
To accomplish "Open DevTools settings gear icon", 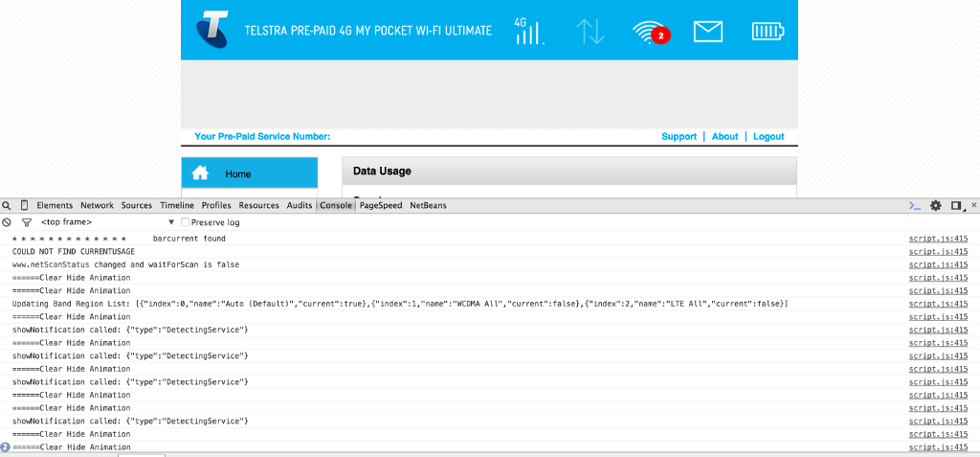I will [936, 205].
